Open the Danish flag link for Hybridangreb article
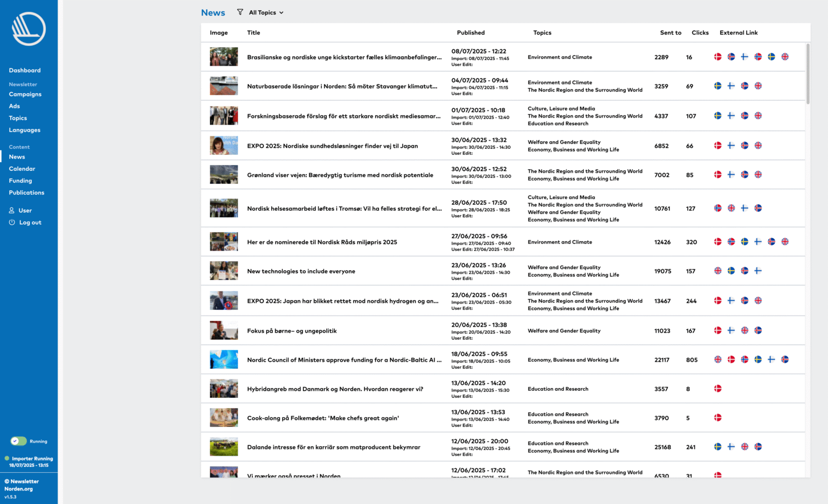The image size is (828, 504). click(x=717, y=389)
